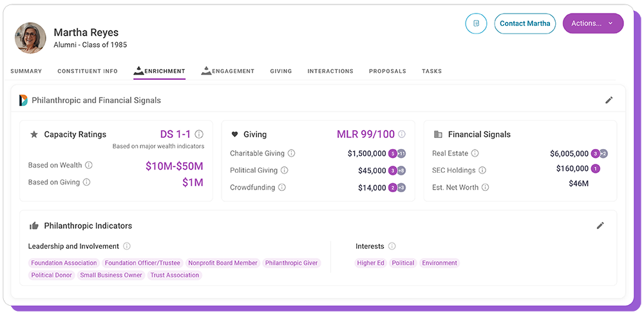Expand the +2 badge for Real Estate
644x316 pixels.
point(603,153)
